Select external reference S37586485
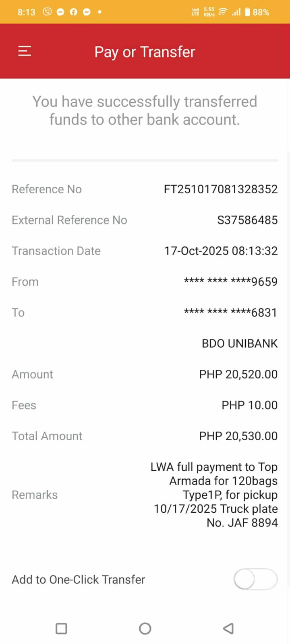This screenshot has height=644, width=290. pyautogui.click(x=247, y=220)
